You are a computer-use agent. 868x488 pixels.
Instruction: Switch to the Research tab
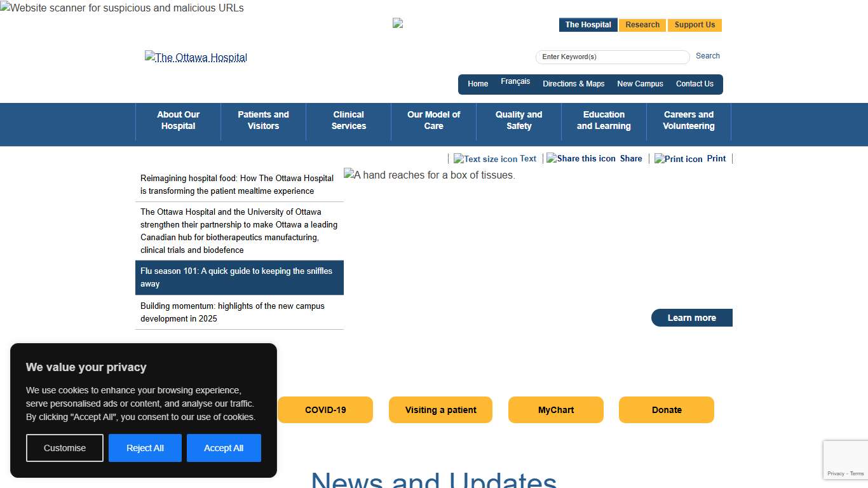[x=642, y=25]
